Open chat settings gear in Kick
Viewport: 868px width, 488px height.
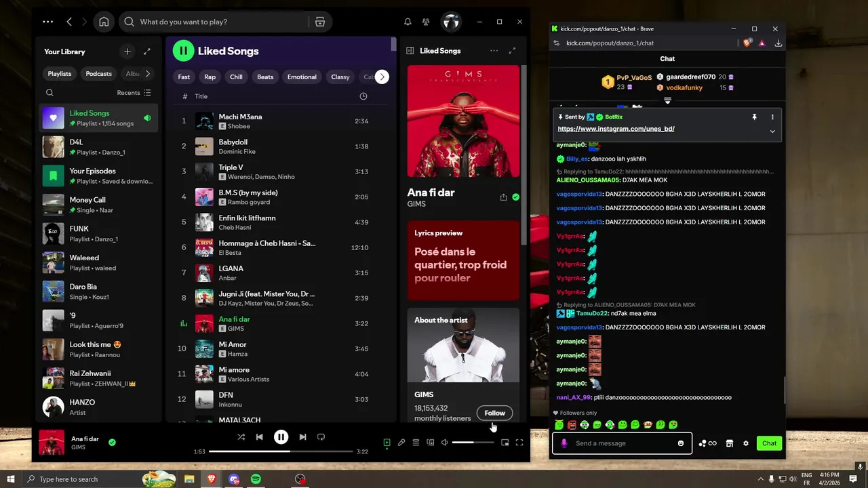(x=745, y=443)
